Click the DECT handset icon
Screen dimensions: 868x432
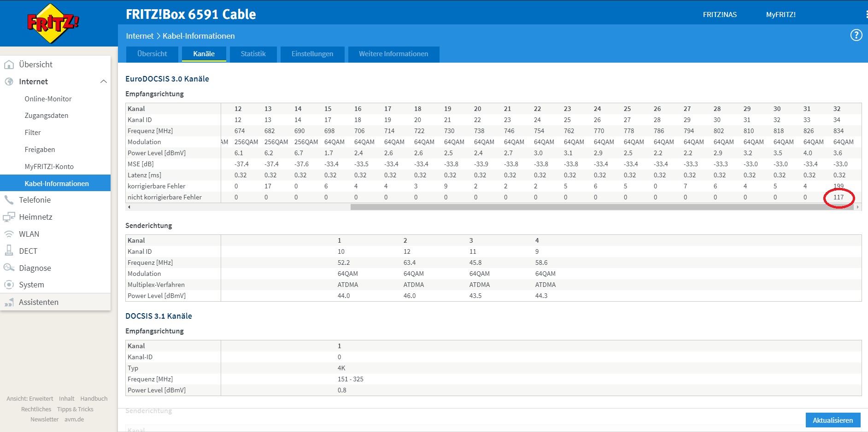click(9, 251)
